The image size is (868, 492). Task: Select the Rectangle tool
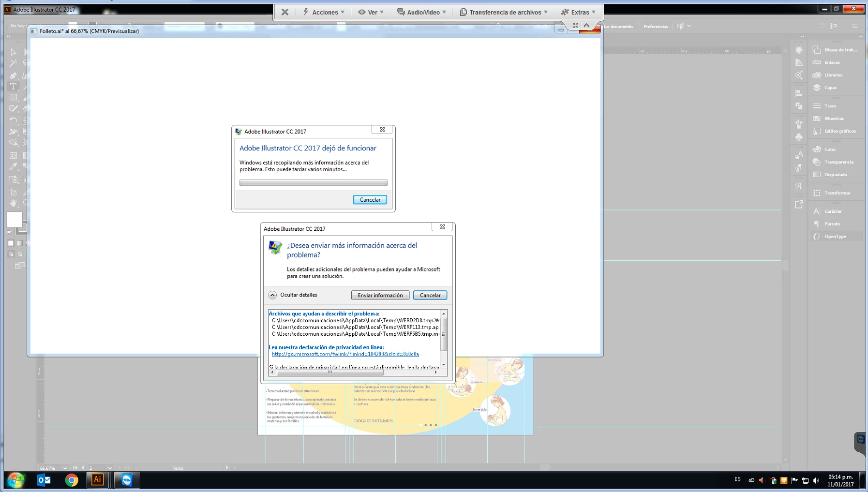[x=13, y=98]
